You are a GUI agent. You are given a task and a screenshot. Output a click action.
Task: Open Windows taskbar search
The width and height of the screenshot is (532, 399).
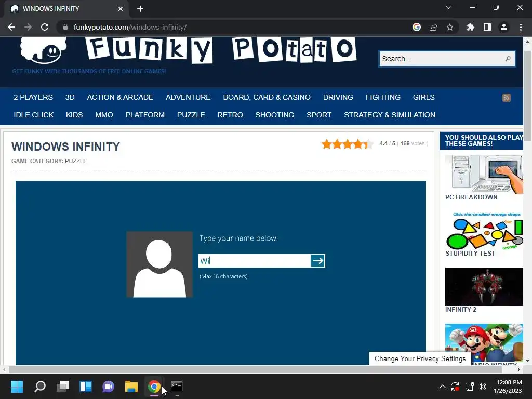click(39, 387)
